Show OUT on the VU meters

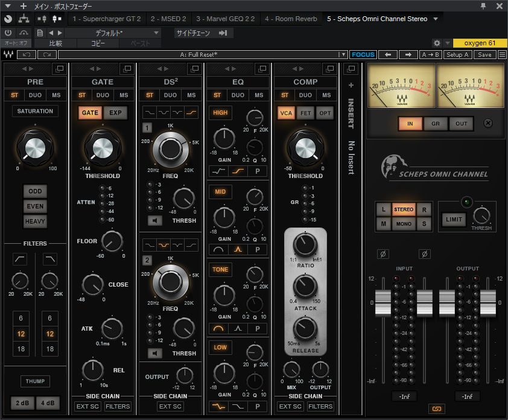462,124
